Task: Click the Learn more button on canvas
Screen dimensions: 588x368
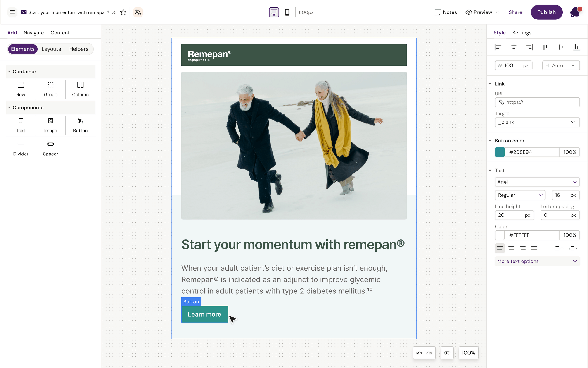Action: point(205,314)
